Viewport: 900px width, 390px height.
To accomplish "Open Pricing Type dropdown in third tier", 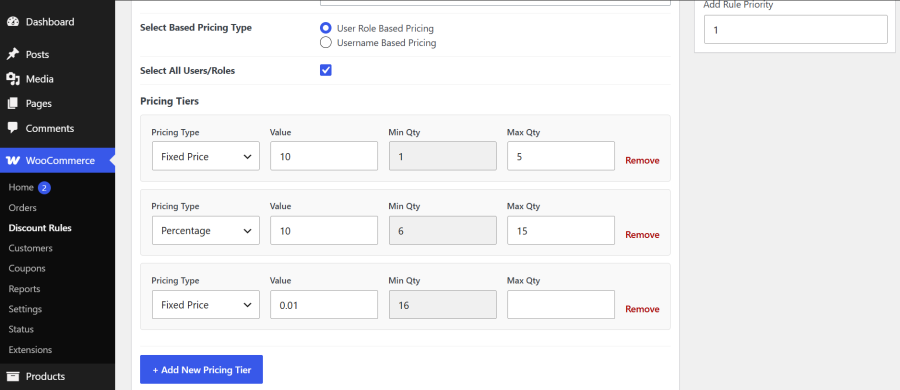I will 205,304.
